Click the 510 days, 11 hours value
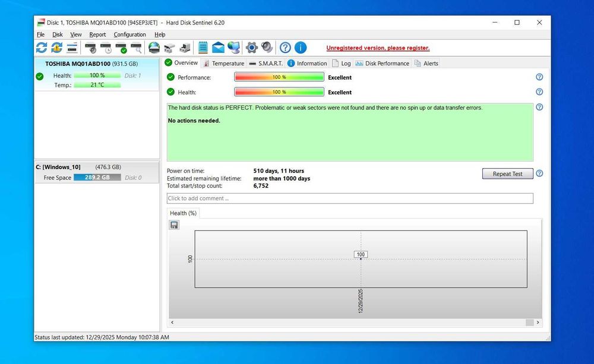The height and width of the screenshot is (364, 594). pyautogui.click(x=279, y=171)
